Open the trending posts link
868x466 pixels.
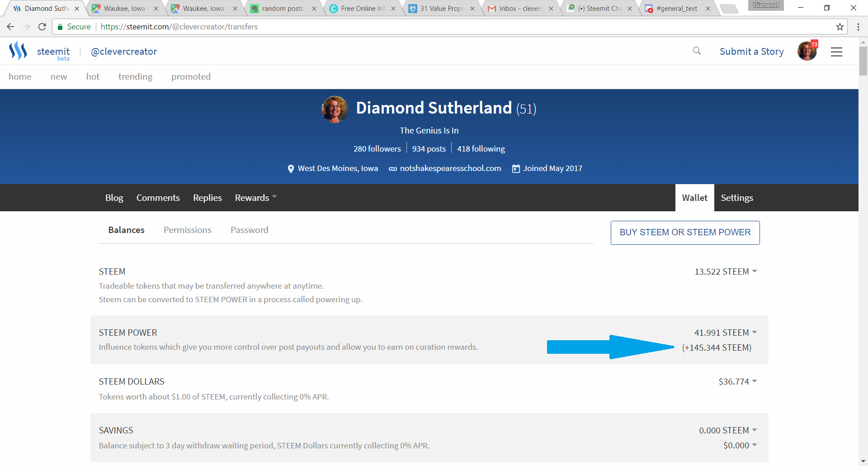pos(136,76)
